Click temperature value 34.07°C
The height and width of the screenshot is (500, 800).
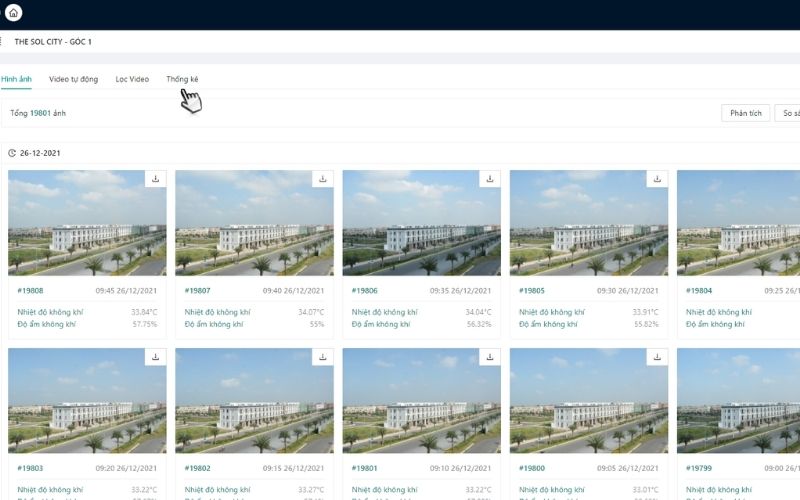[311, 312]
